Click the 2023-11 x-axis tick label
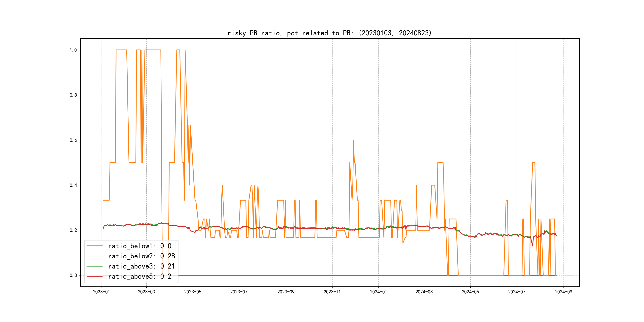The height and width of the screenshot is (322, 644). [332, 292]
